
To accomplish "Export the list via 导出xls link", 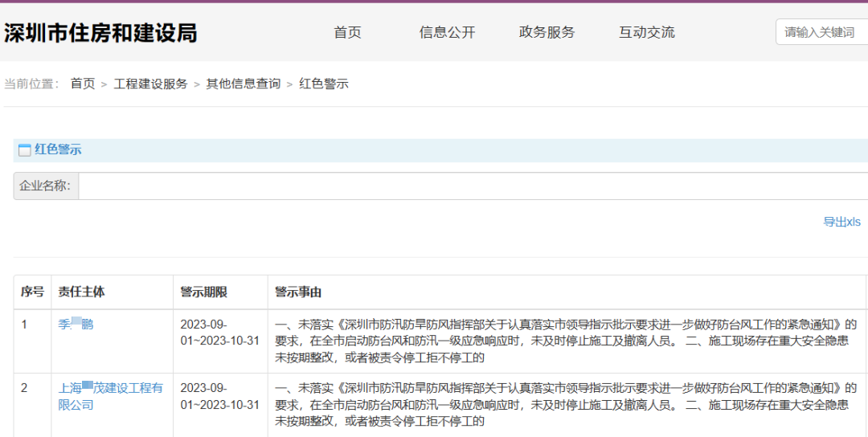I will (x=842, y=222).
